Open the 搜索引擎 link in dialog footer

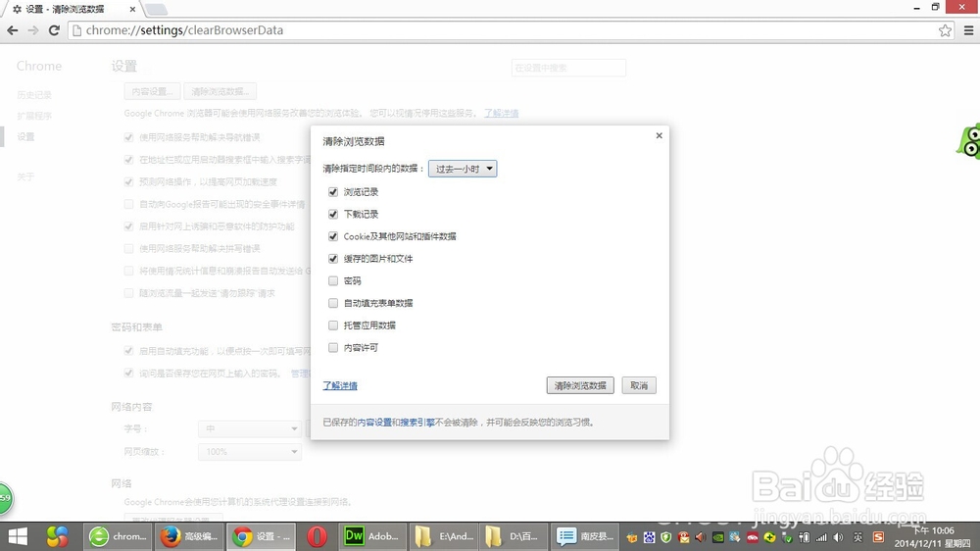pyautogui.click(x=417, y=423)
